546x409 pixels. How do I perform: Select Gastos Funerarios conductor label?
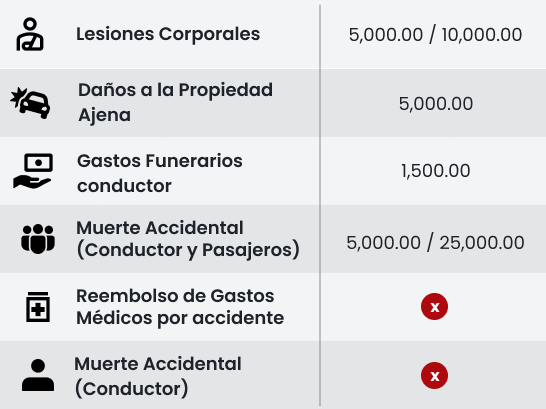(160, 173)
